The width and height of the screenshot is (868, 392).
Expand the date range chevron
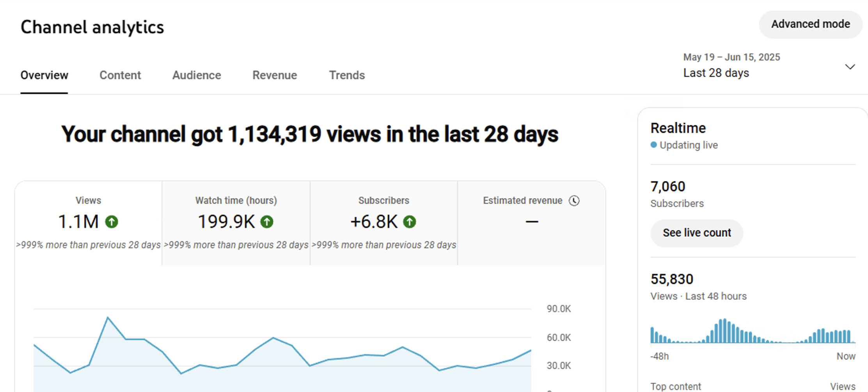point(850,67)
